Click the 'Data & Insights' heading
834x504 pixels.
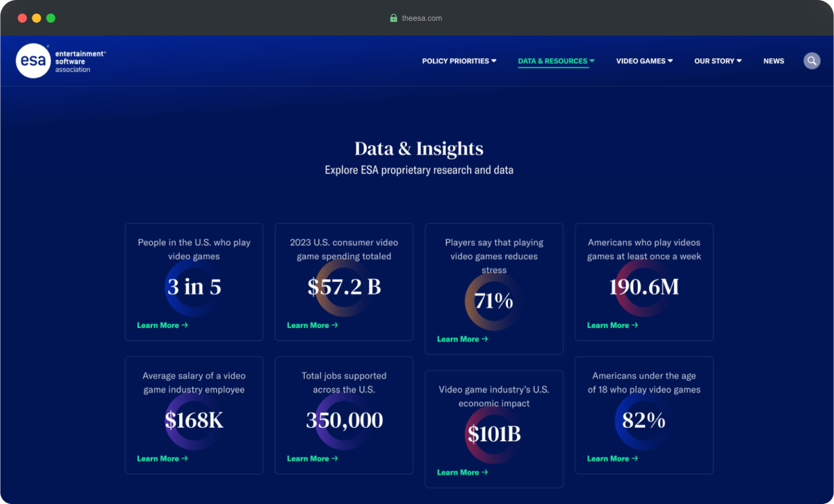point(419,149)
